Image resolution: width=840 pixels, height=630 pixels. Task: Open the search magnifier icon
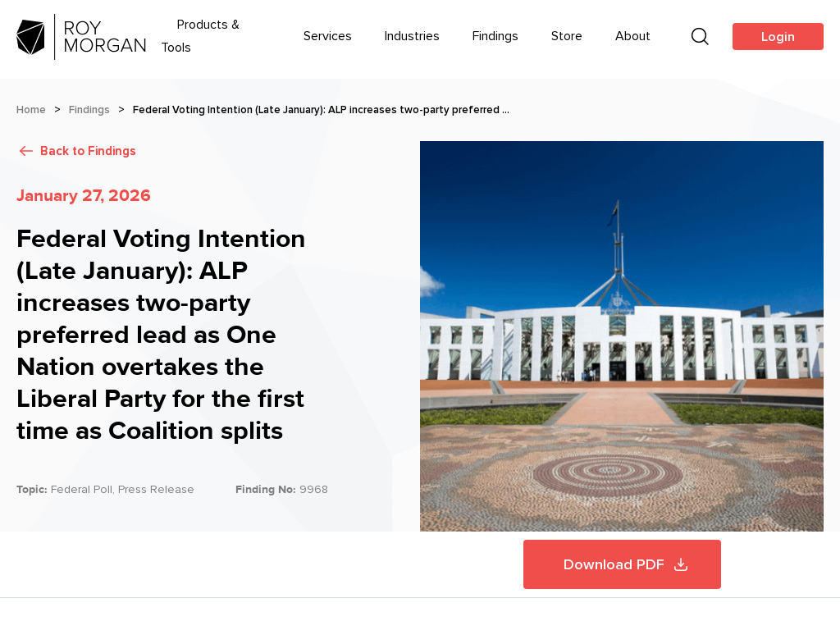pos(700,36)
